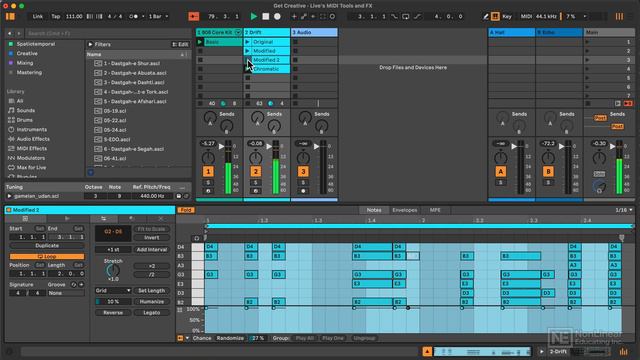Viewport: 640px width, 360px height.
Task: Open the Instruments library category
Action: point(31,129)
